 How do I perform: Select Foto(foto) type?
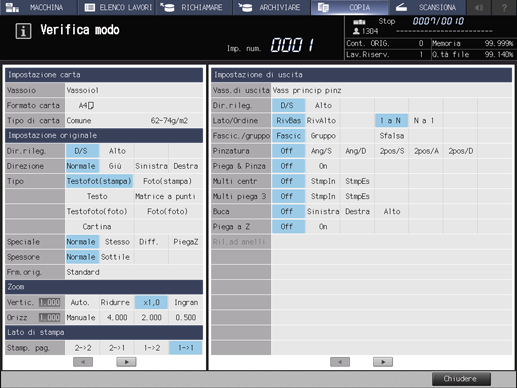(168, 211)
